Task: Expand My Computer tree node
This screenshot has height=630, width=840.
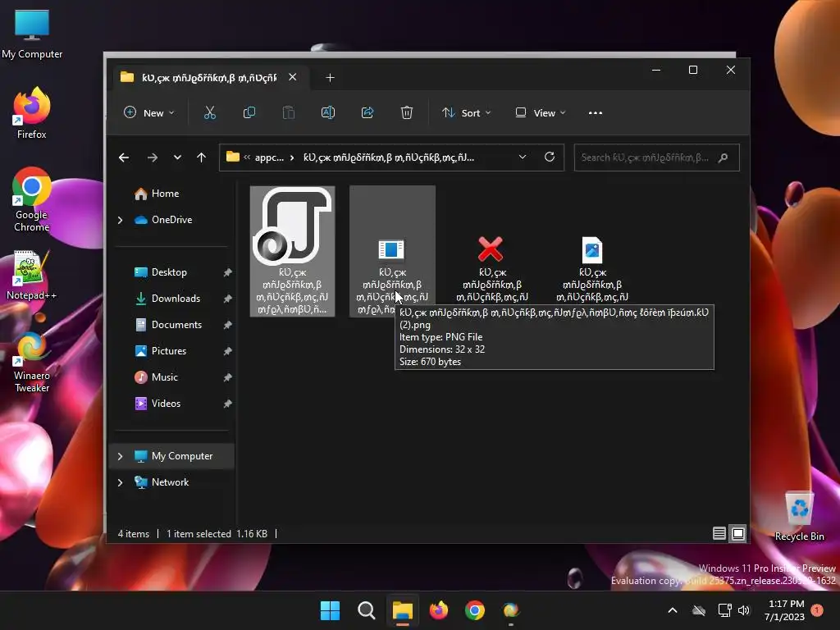Action: [x=120, y=456]
